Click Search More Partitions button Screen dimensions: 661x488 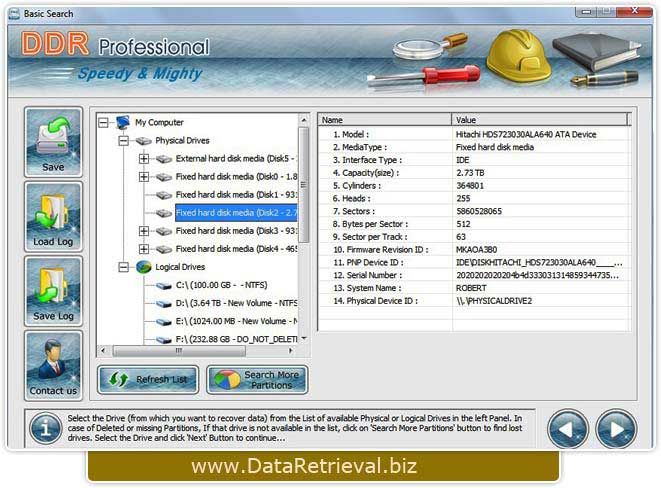click(257, 380)
